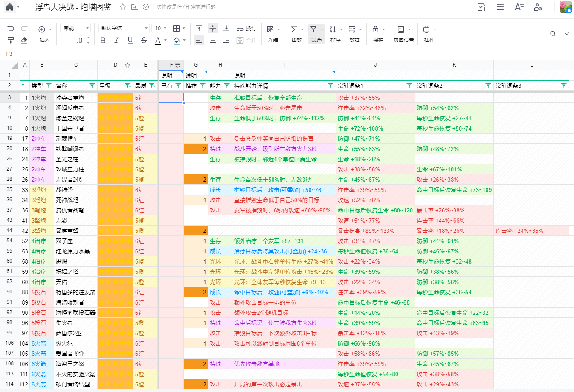
Task: Click the undo arrow icon
Action: pyautogui.click(x=11, y=29)
